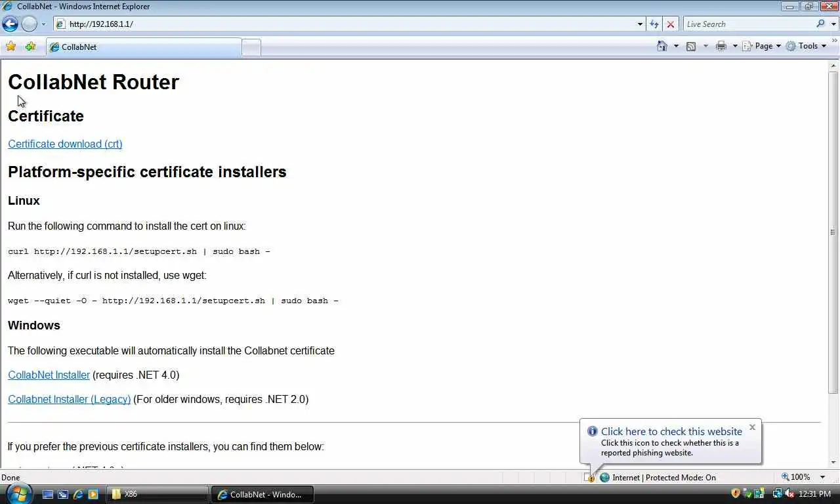840x504 pixels.
Task: Open the zoom level dropdown arrow
Action: pos(822,477)
